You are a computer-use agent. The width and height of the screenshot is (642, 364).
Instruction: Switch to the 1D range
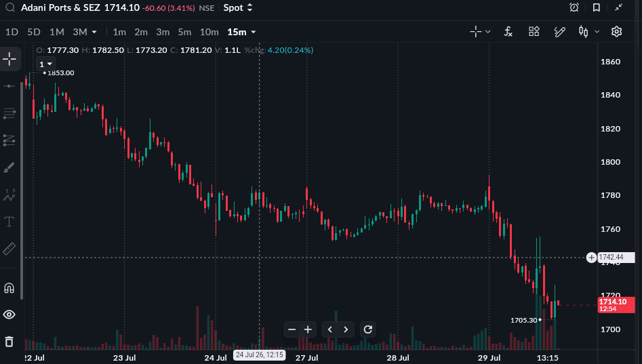pyautogui.click(x=12, y=32)
